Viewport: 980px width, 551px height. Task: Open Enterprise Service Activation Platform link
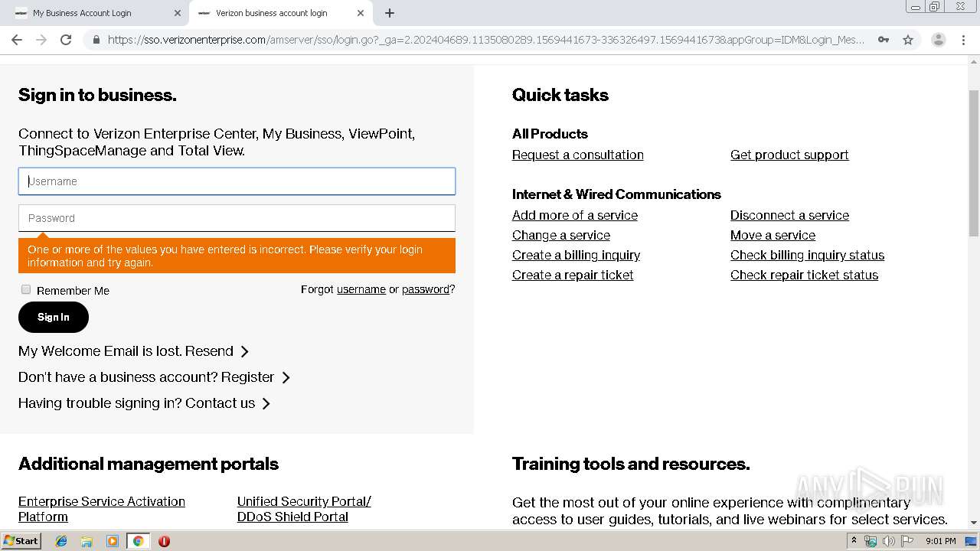(x=102, y=509)
